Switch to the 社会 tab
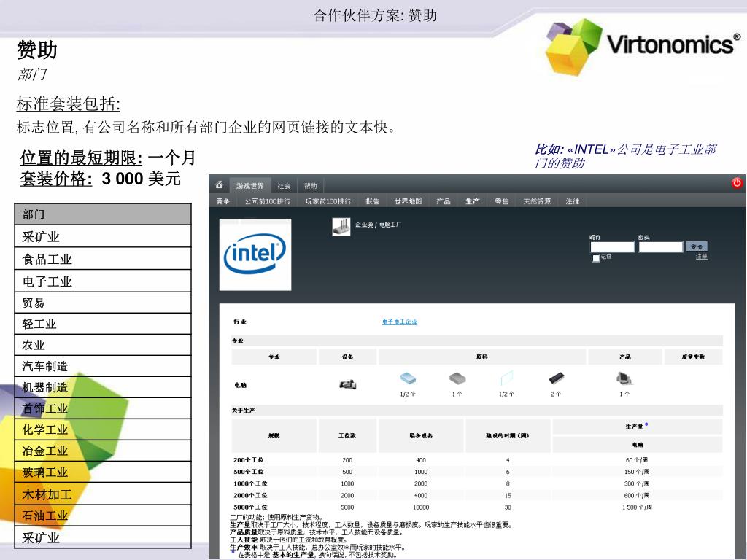The height and width of the screenshot is (560, 747). pyautogui.click(x=284, y=186)
